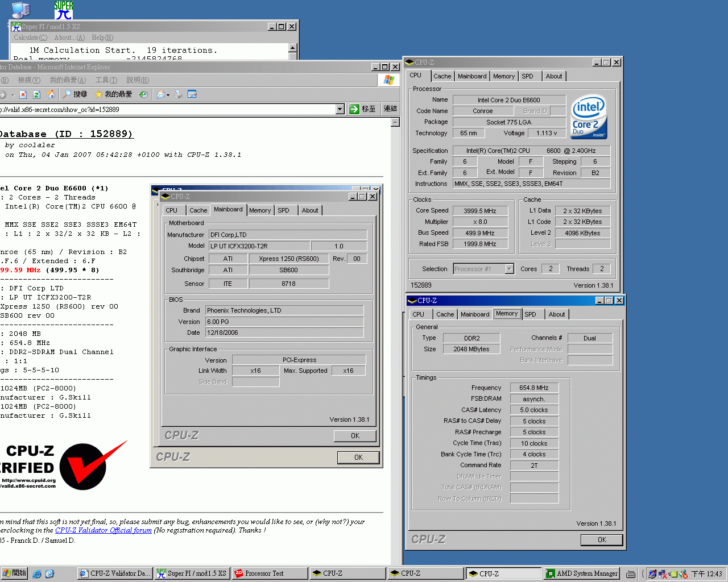Click the scroll up arrow in Super PI window
This screenshot has width=728, height=582.
[292, 48]
